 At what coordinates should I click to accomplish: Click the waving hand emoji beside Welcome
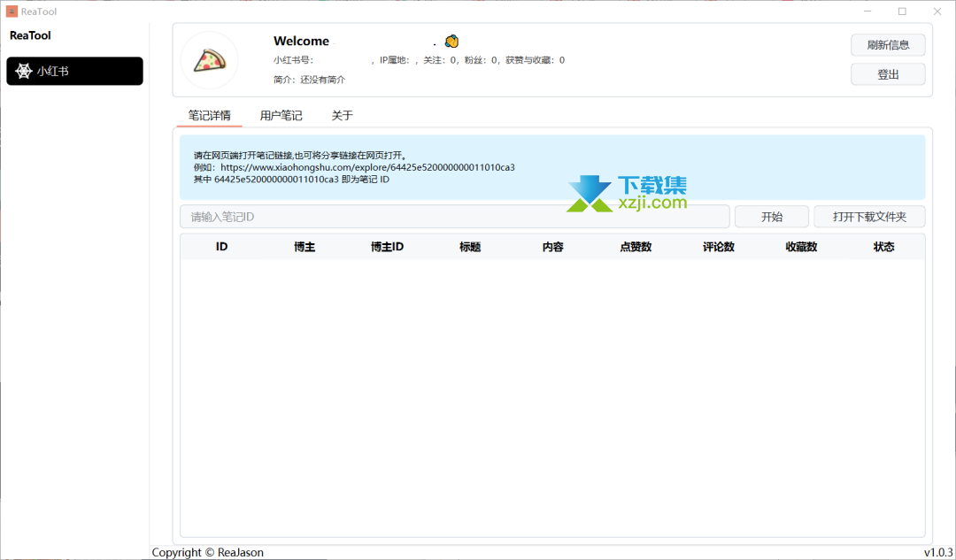click(451, 42)
